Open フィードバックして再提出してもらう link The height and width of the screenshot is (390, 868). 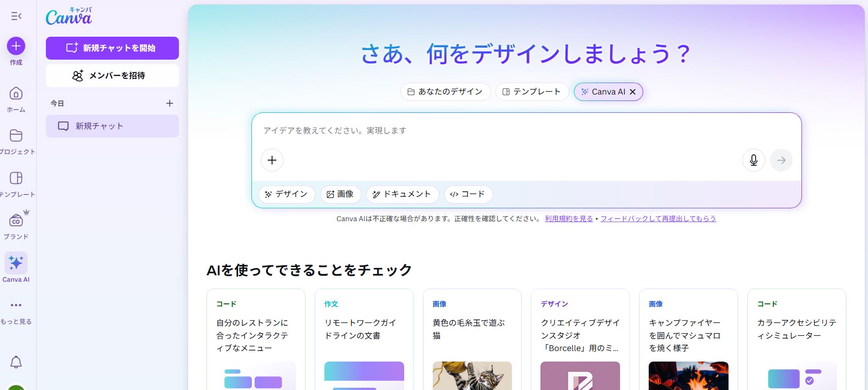658,219
